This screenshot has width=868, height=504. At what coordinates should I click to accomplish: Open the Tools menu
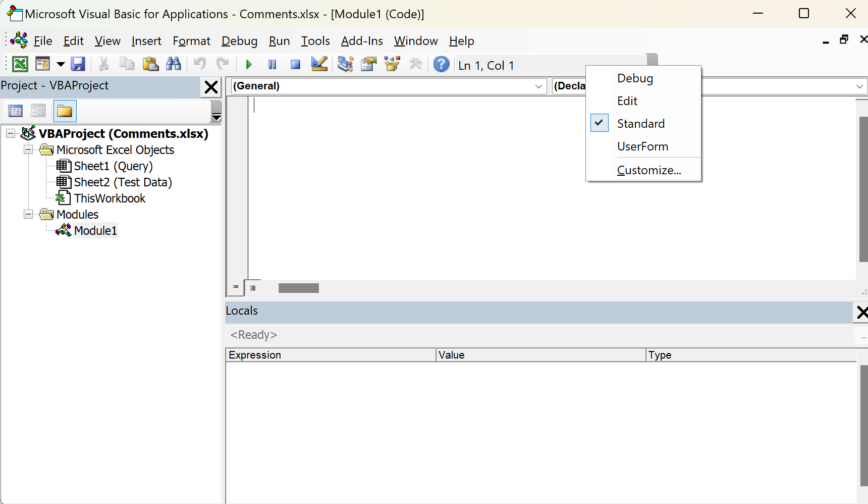click(315, 41)
